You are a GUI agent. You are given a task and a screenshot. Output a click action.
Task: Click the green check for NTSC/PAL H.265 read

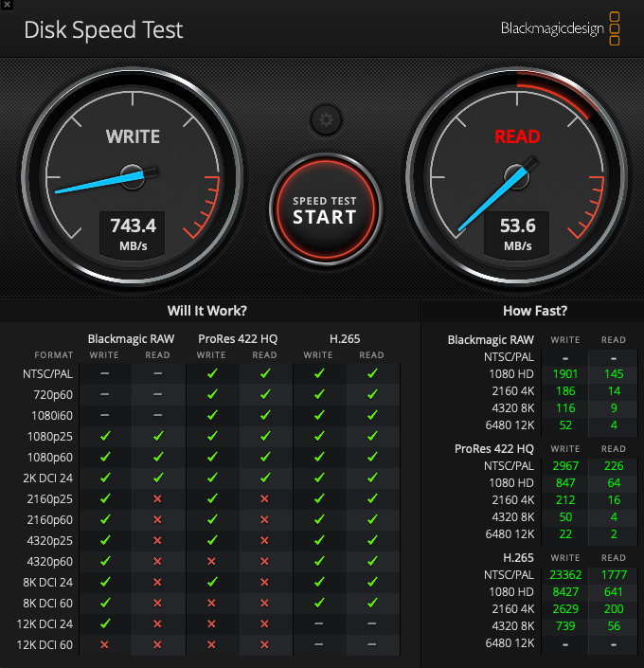[372, 373]
